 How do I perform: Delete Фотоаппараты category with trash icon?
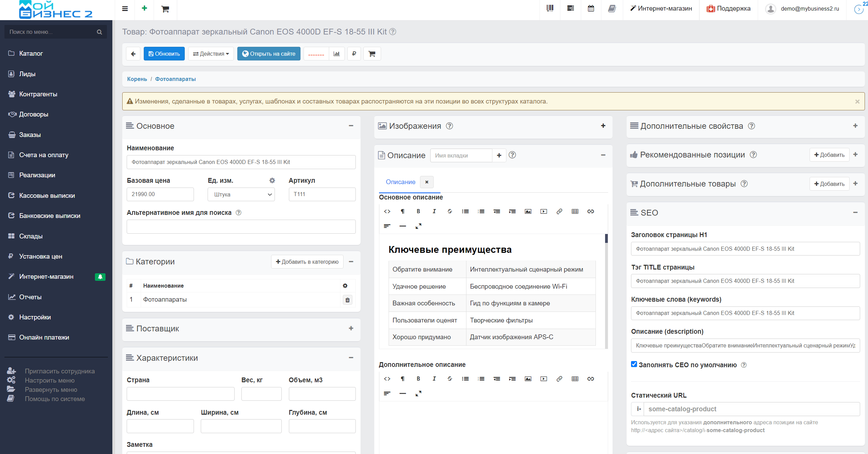coord(348,300)
